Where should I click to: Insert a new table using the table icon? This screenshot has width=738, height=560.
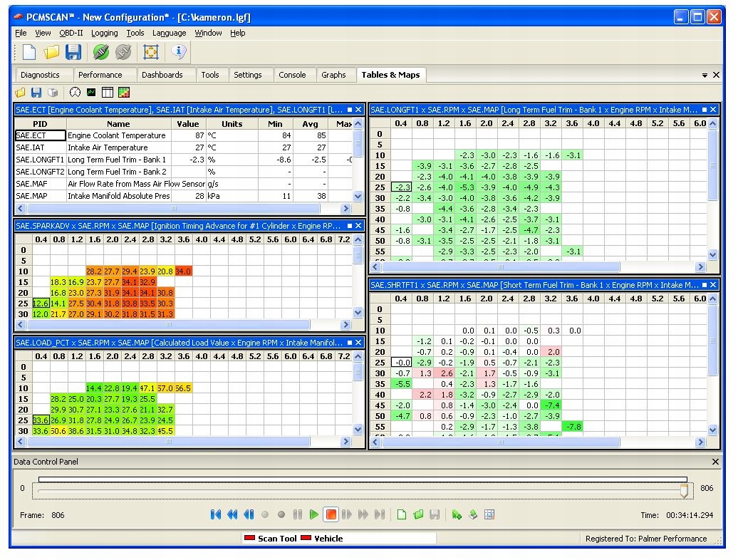pyautogui.click(x=108, y=93)
